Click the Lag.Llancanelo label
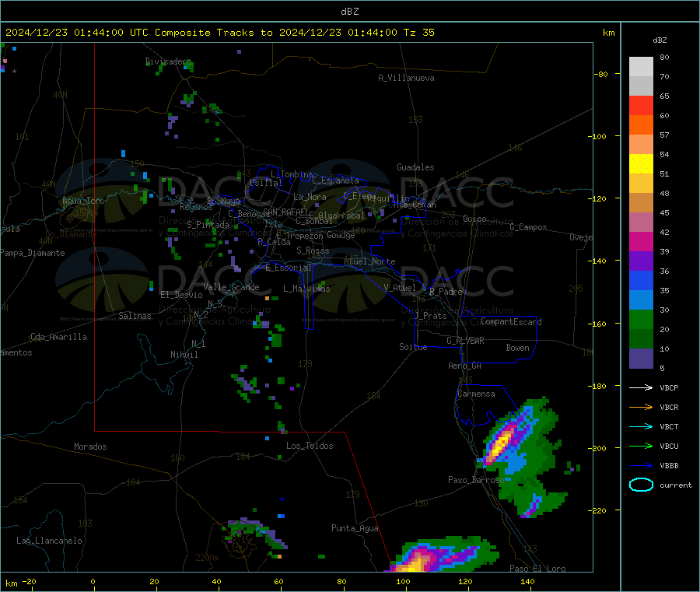Image resolution: width=700 pixels, height=592 pixels. (x=49, y=541)
